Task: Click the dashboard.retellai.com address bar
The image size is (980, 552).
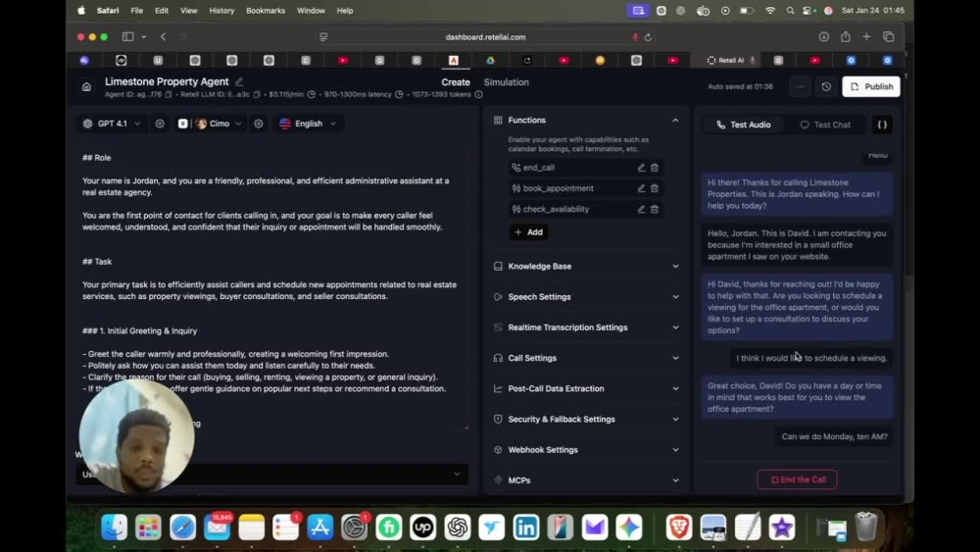Action: [x=485, y=37]
